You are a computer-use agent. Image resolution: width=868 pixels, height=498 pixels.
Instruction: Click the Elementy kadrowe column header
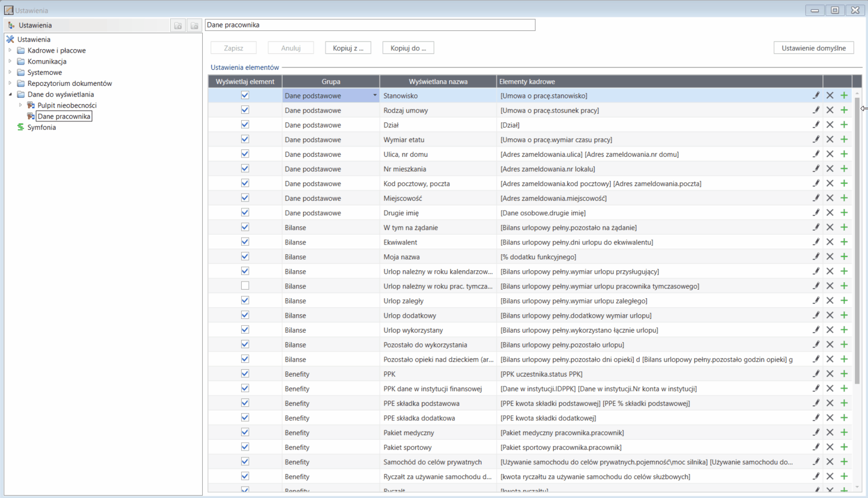coord(659,81)
